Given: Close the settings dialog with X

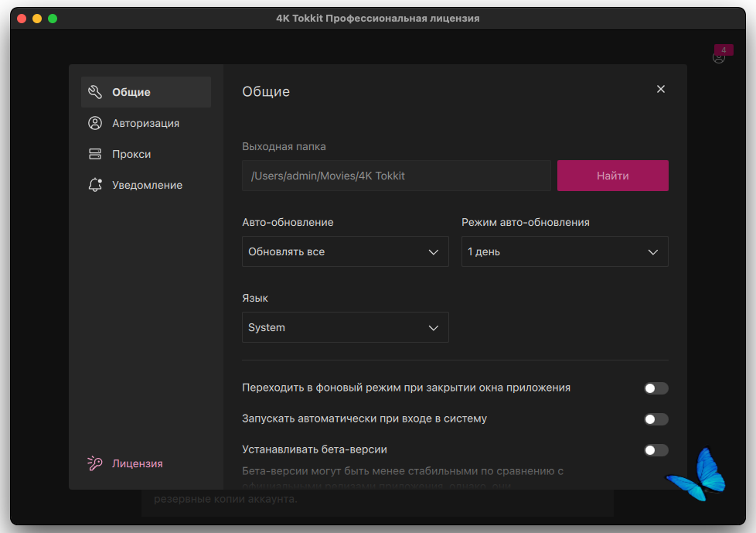Looking at the screenshot, I should pyautogui.click(x=661, y=89).
